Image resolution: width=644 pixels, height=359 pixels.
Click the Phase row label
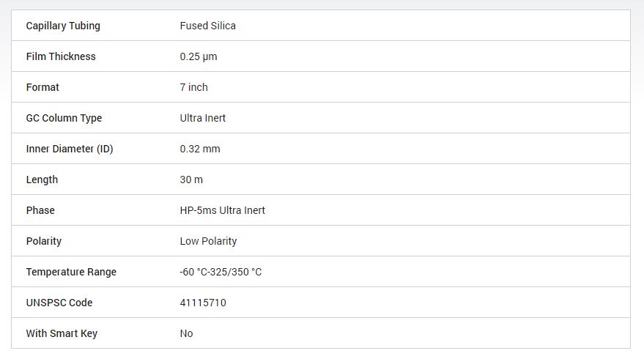click(x=40, y=210)
